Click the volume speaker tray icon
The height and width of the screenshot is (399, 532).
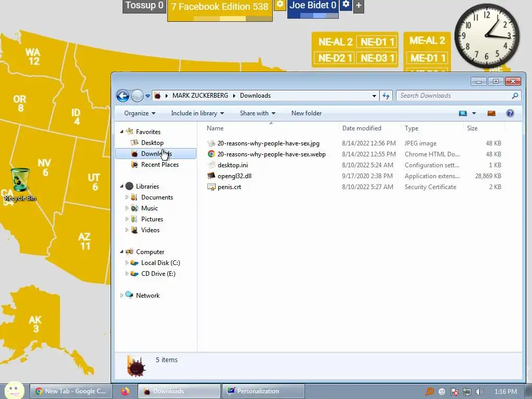(479, 392)
